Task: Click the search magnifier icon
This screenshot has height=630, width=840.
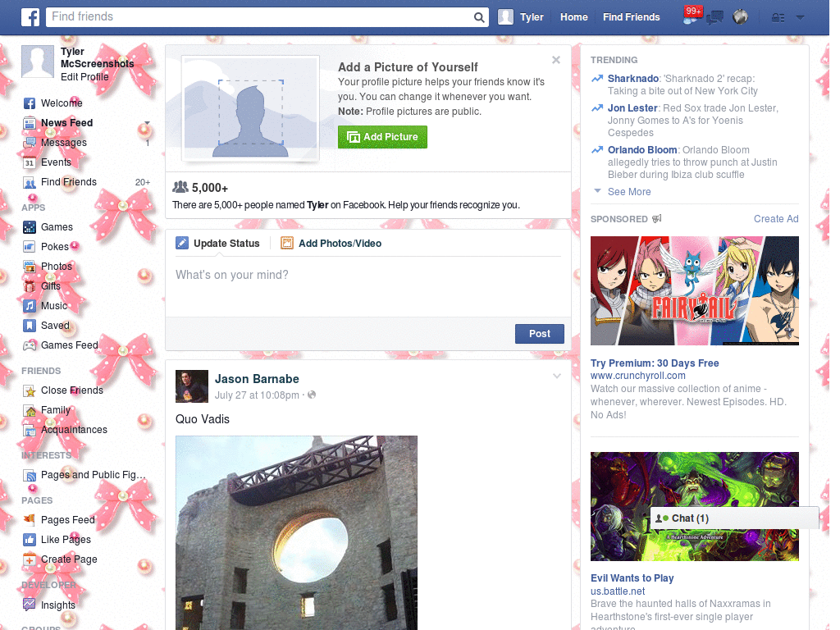Action: (x=479, y=17)
